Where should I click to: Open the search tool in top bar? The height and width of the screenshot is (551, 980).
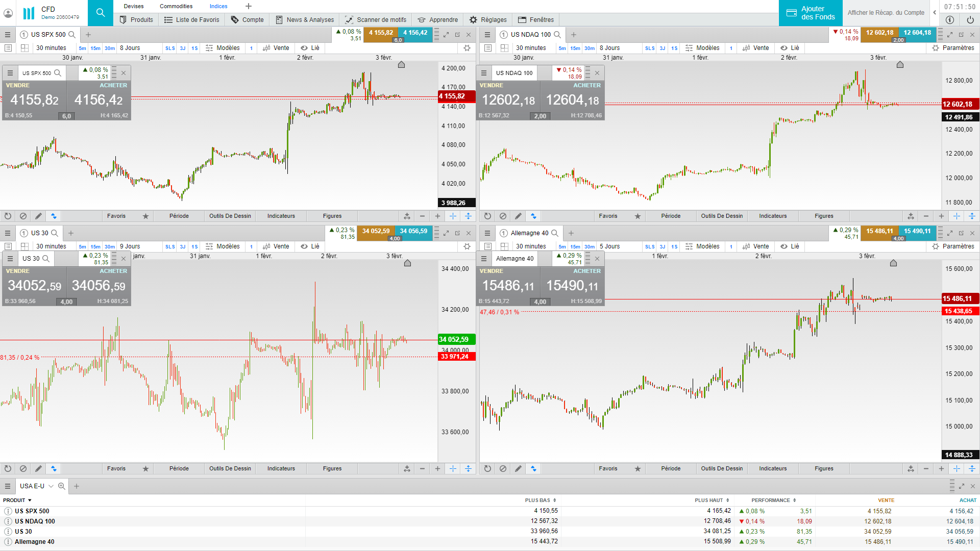coord(101,13)
